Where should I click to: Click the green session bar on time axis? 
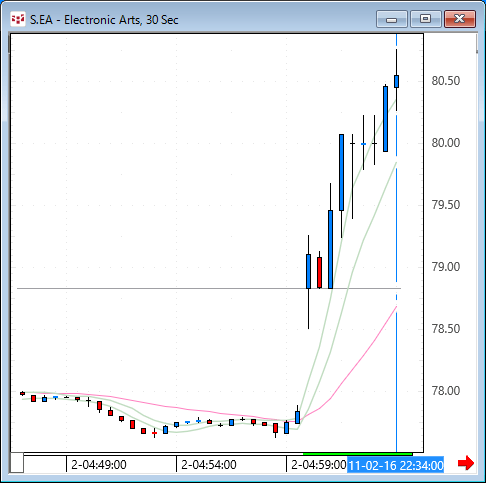point(357,454)
